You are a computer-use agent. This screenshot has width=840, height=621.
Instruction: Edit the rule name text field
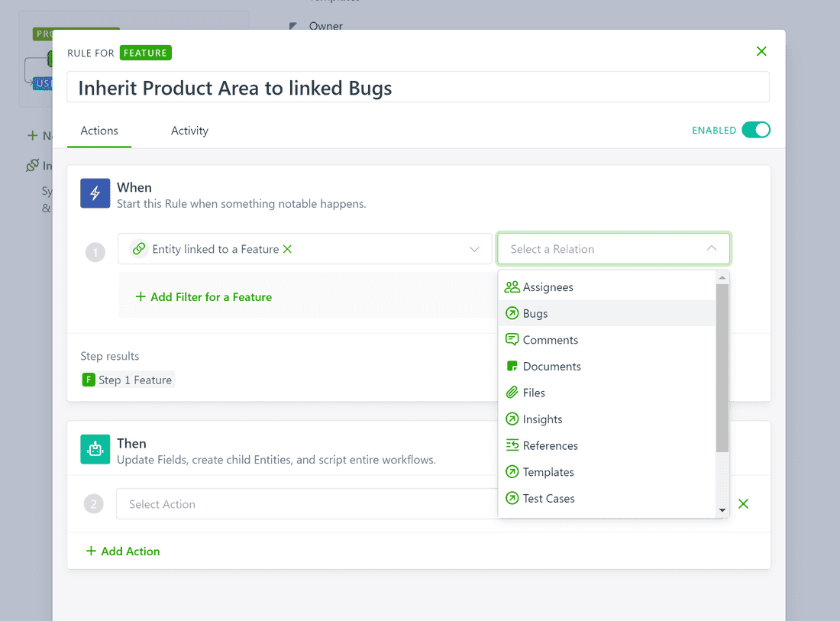pos(418,88)
